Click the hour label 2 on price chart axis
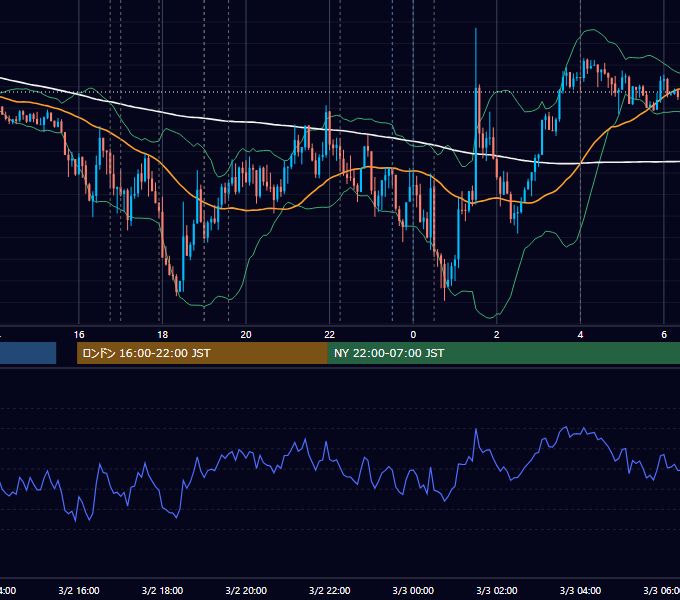This screenshot has height=600, width=680. pos(497,335)
